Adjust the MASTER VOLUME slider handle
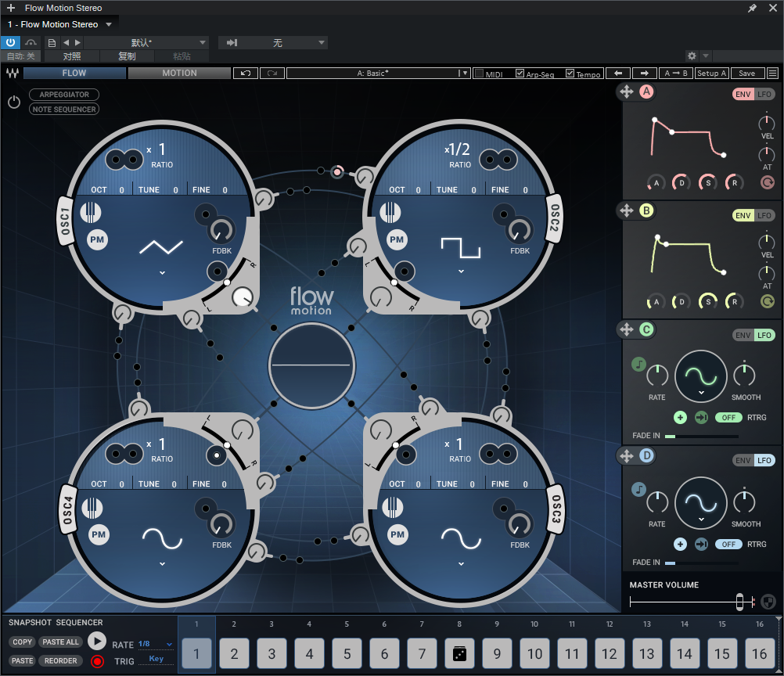The height and width of the screenshot is (676, 784). 739,602
